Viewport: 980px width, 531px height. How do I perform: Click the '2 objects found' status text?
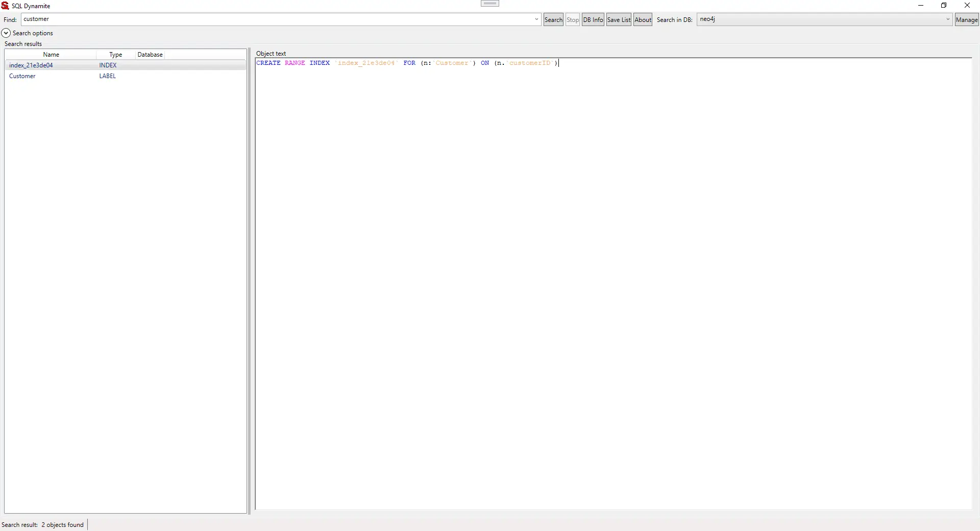tap(63, 525)
